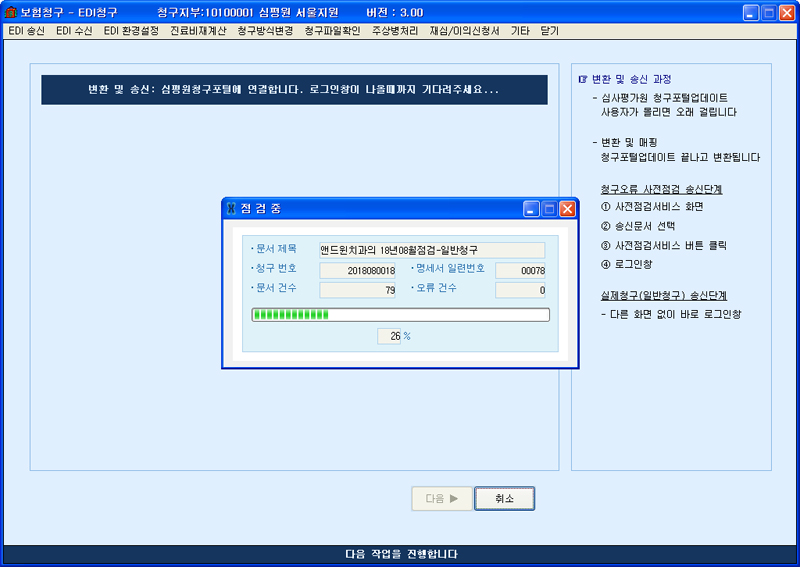Click the 문서 제목 text field
The height and width of the screenshot is (567, 800).
[431, 250]
